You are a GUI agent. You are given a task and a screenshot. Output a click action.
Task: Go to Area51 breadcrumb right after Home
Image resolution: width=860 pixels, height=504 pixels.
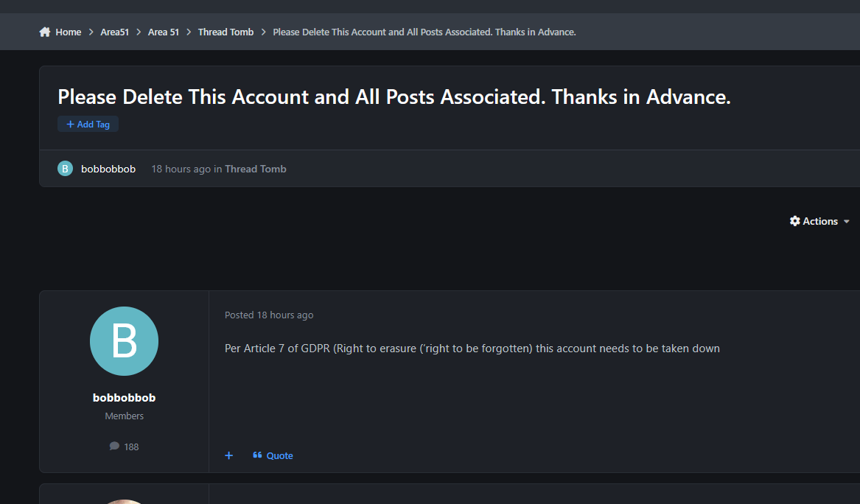tap(115, 32)
